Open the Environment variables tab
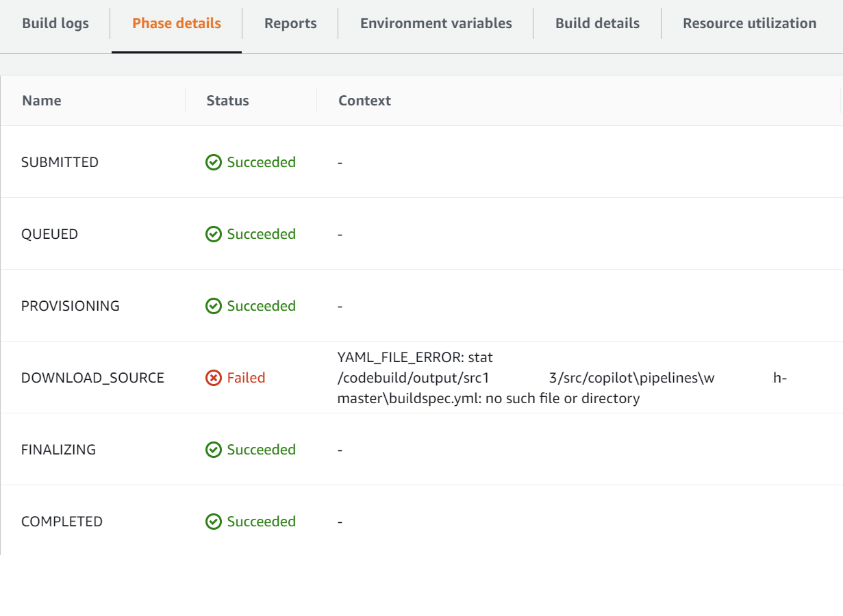This screenshot has width=843, height=616. (x=436, y=23)
